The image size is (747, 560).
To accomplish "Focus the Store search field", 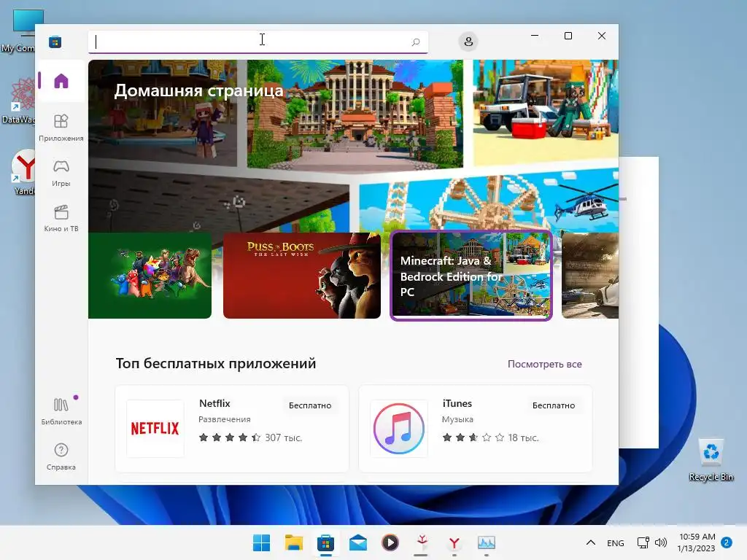I will click(258, 42).
